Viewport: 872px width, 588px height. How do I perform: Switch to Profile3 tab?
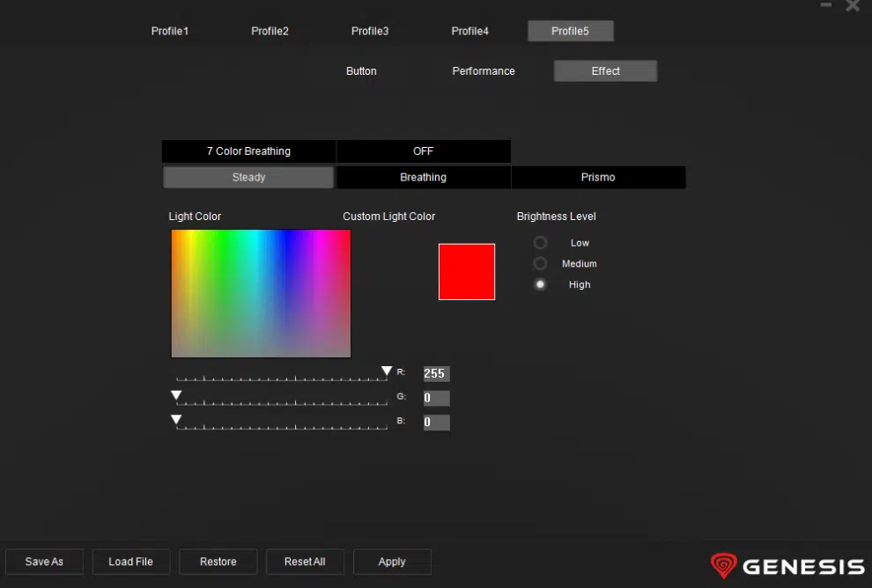[x=370, y=32]
